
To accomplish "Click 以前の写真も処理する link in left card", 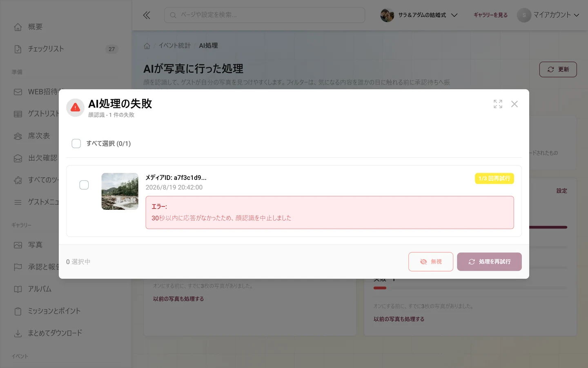I will (x=178, y=299).
